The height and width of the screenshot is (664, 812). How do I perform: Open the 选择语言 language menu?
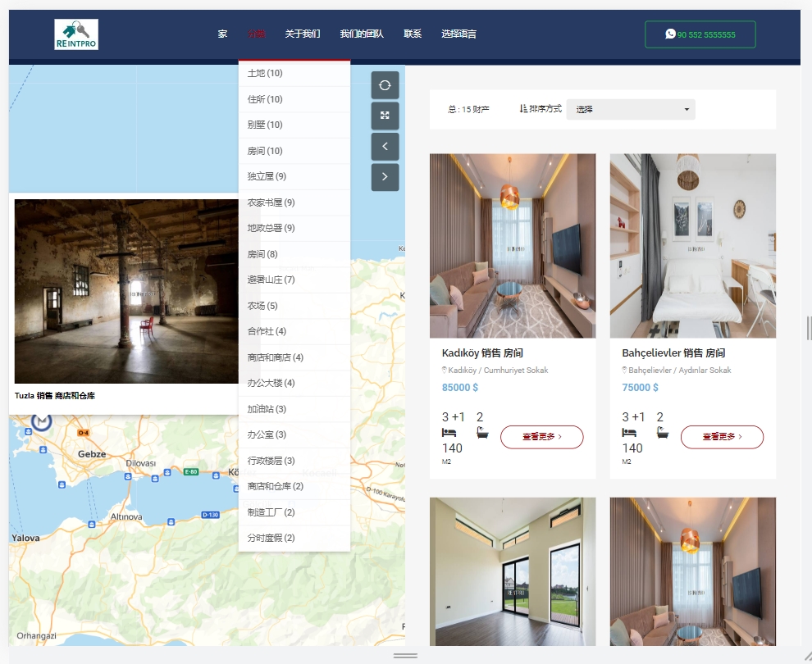coord(458,34)
